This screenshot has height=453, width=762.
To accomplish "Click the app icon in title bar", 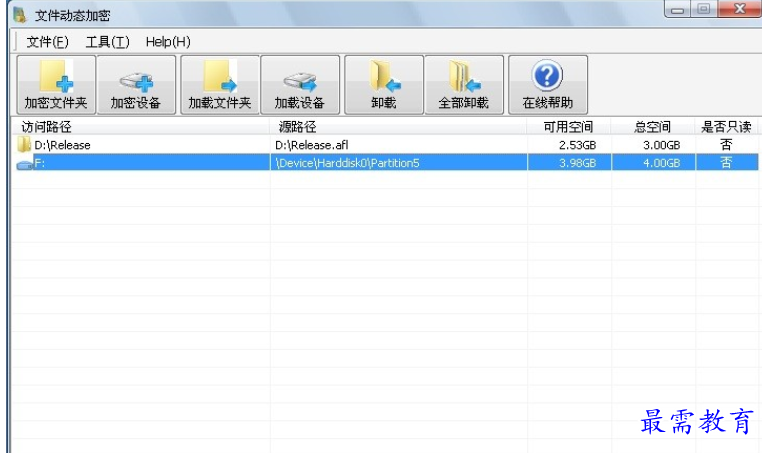I will point(20,15).
